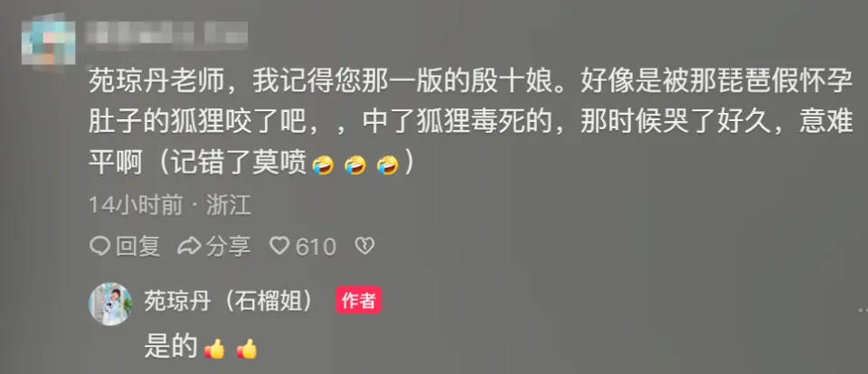Click the 浙江 location label
868x374 pixels.
229,206
